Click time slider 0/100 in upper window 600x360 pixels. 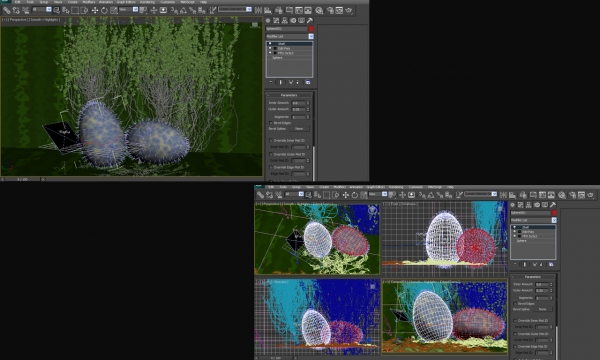point(22,179)
